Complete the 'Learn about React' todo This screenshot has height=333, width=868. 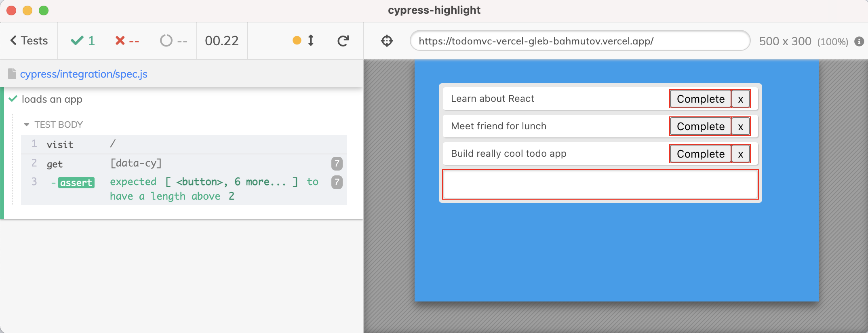700,99
